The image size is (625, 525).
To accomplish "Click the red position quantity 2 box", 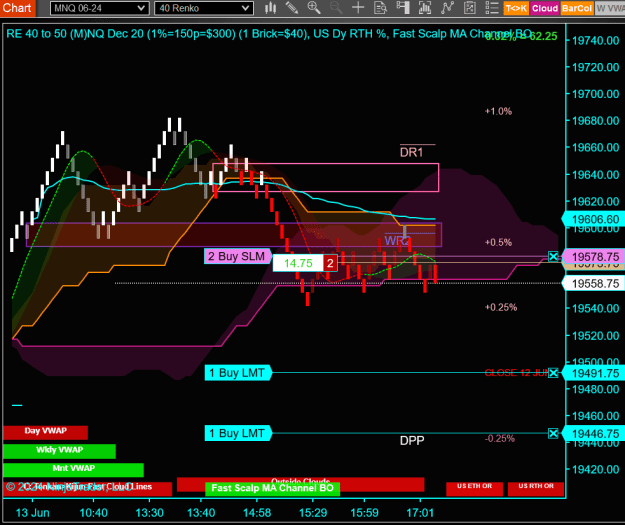I will click(330, 263).
